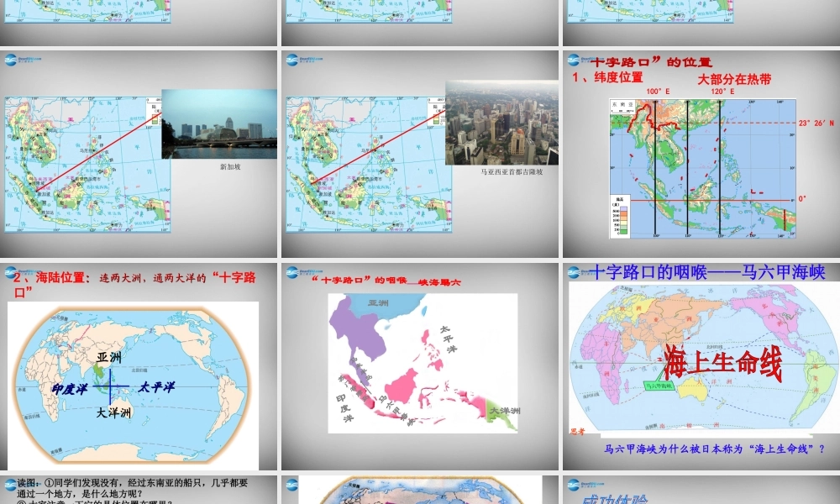The image size is (840, 504).
Task: Click the 印度洋 label on the world map
Action: tap(70, 389)
